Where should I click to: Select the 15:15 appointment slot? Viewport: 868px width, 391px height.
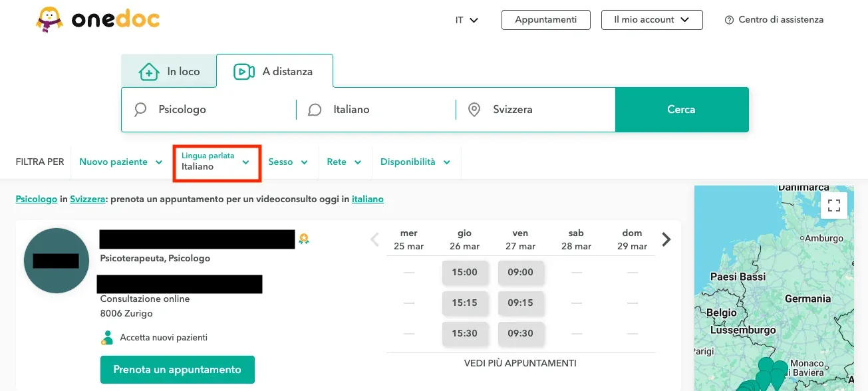[465, 303]
